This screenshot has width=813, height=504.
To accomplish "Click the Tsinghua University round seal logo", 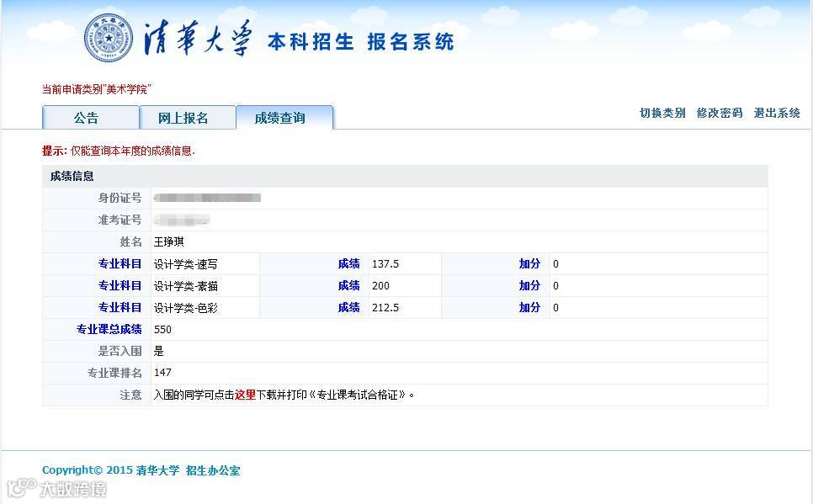I will (109, 38).
